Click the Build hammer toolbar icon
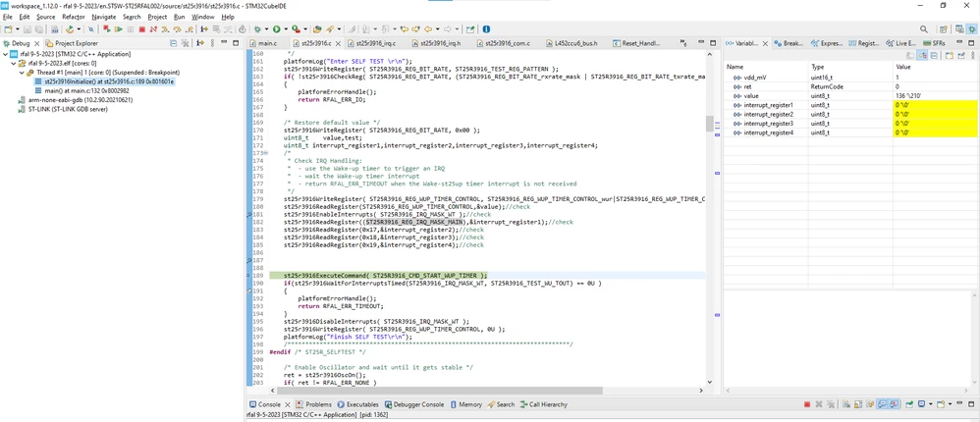980x422 pixels. click(70, 28)
